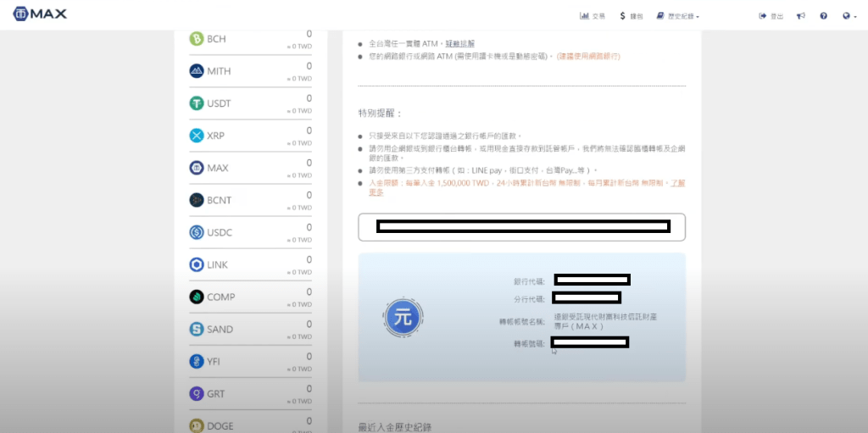Image resolution: width=868 pixels, height=433 pixels.
Task: Select the LINK coin icon
Action: (197, 264)
